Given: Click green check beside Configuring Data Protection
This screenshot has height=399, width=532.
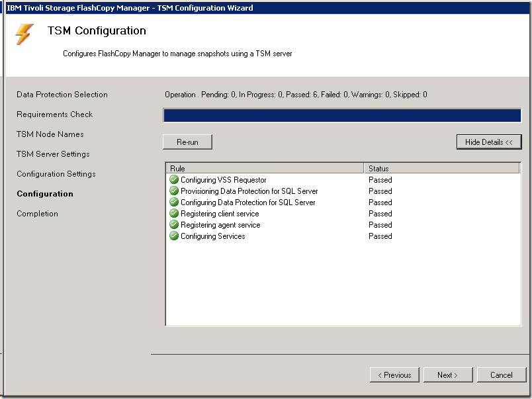Looking at the screenshot, I should 174,202.
